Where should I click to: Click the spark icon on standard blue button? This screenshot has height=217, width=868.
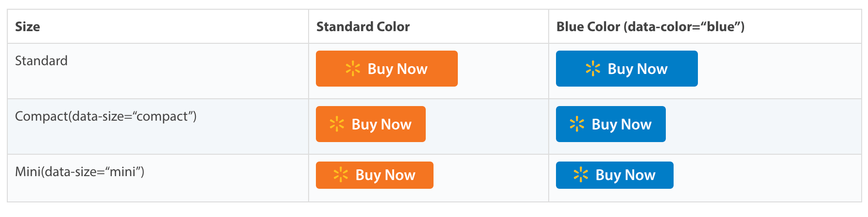point(593,69)
